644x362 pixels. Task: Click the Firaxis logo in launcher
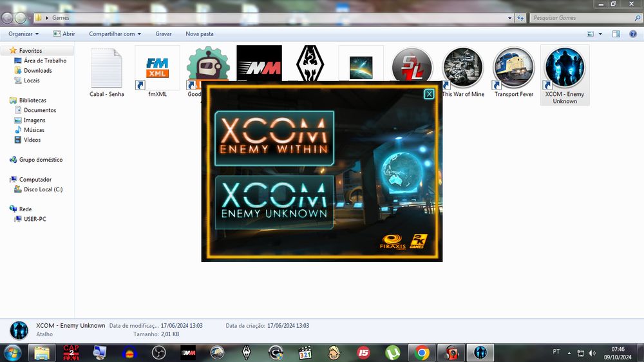click(x=393, y=242)
